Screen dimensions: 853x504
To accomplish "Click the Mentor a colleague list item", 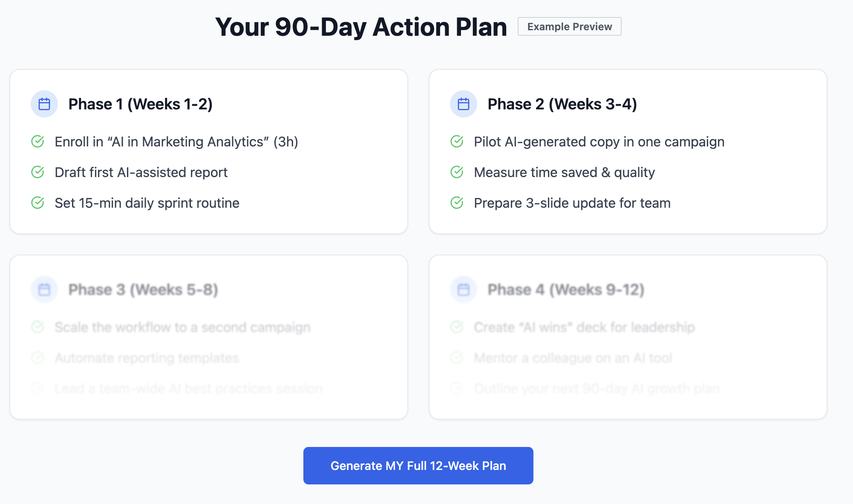I will point(573,358).
